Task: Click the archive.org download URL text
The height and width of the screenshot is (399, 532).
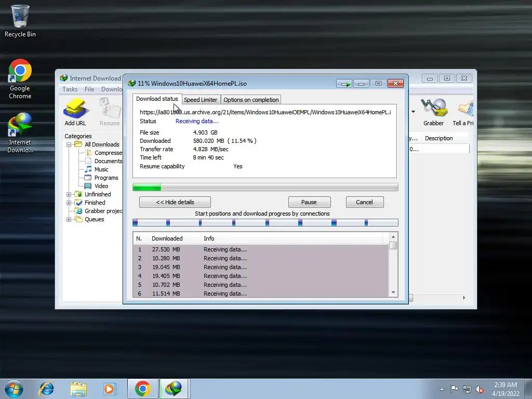Action: pyautogui.click(x=265, y=112)
